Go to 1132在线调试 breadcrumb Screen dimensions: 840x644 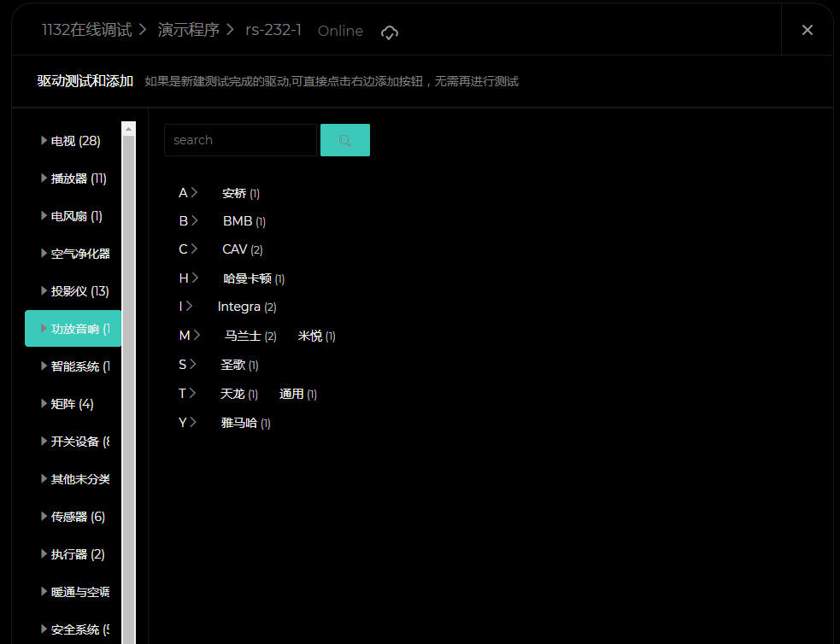tap(87, 30)
